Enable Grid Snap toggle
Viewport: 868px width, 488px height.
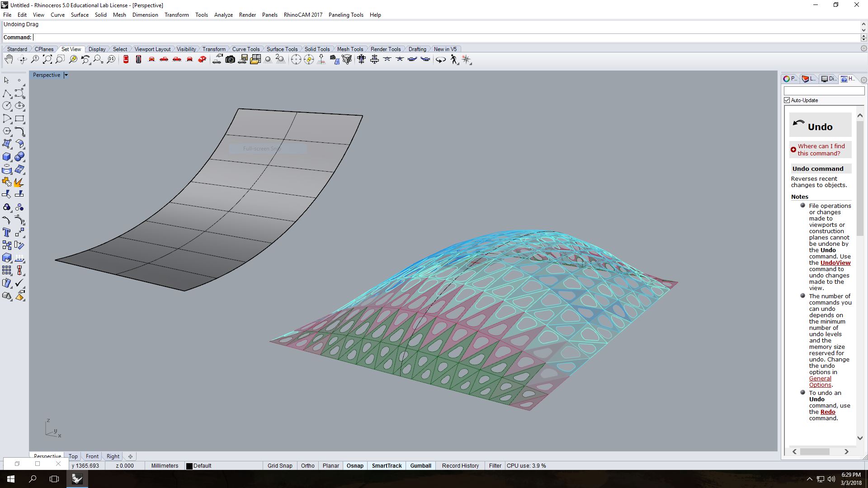pos(280,465)
